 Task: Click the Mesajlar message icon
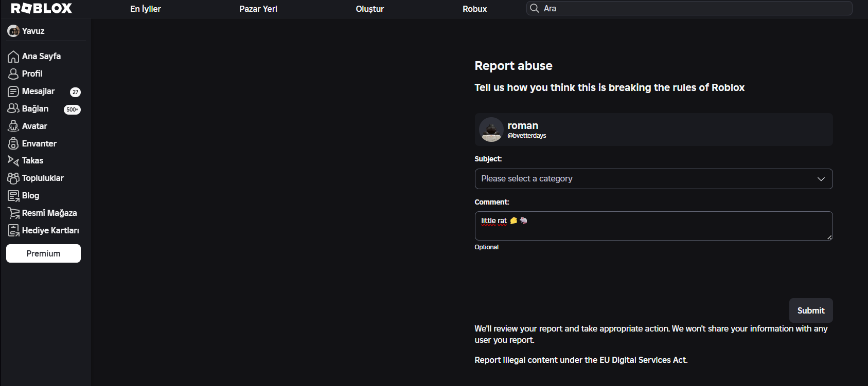[x=13, y=91]
